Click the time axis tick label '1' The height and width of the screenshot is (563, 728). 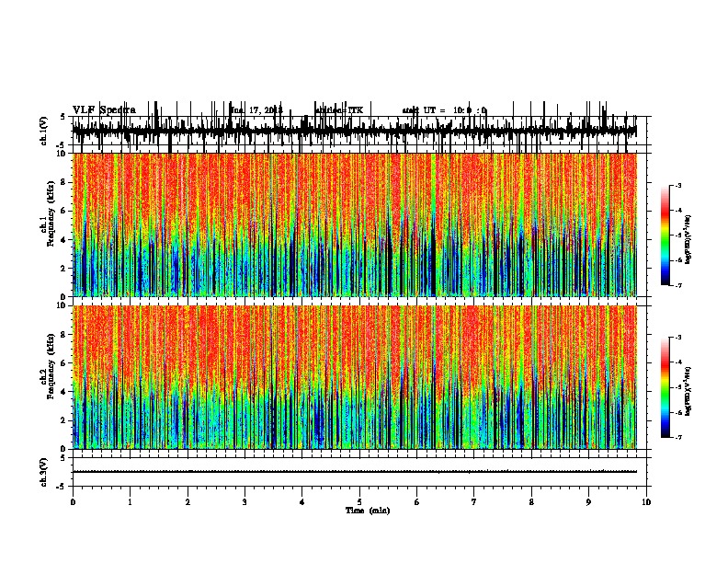(x=130, y=502)
